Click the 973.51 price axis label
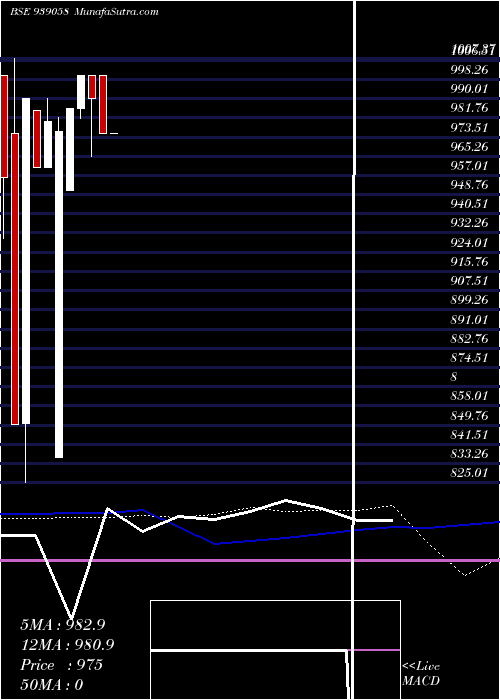This screenshot has height=700, width=500. point(469,128)
